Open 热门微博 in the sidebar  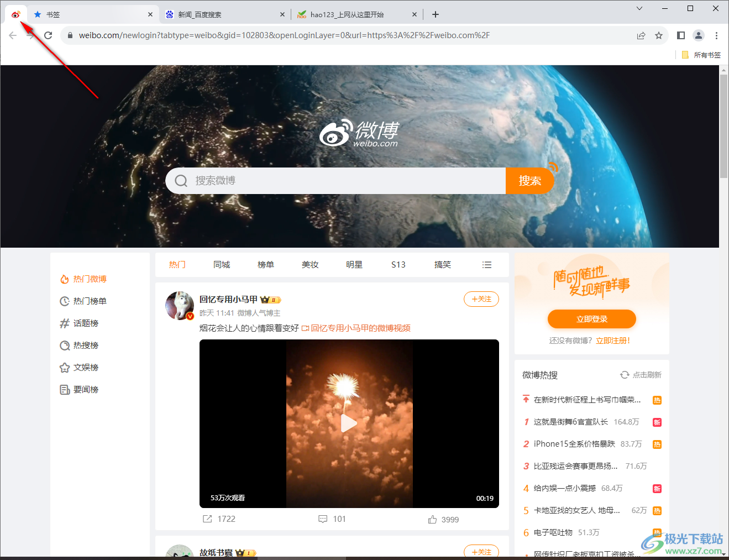pyautogui.click(x=83, y=279)
